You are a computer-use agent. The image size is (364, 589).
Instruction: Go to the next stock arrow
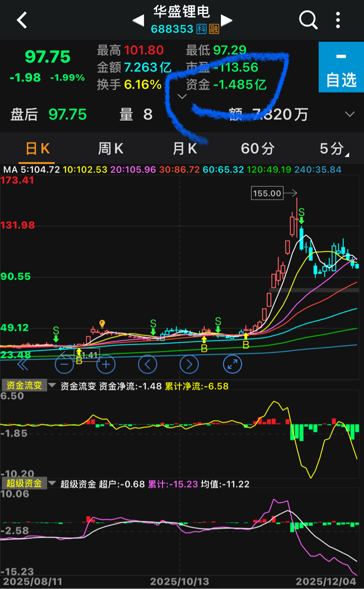227,20
